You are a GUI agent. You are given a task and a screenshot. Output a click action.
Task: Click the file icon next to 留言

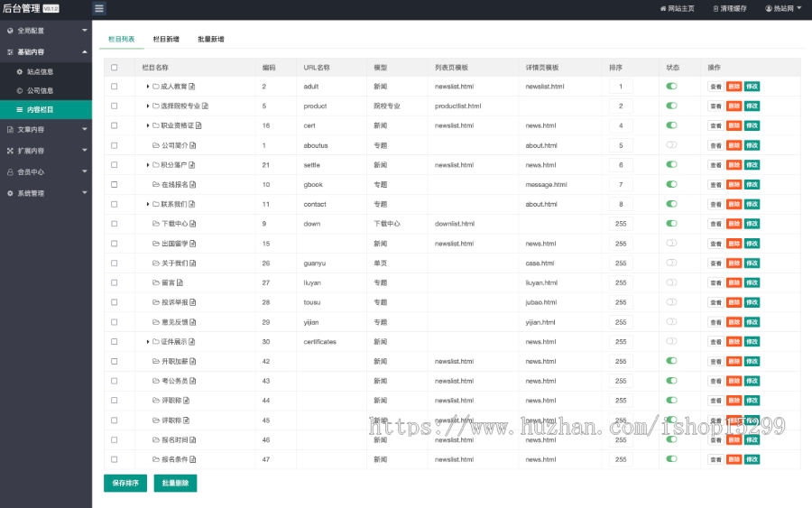(x=180, y=282)
